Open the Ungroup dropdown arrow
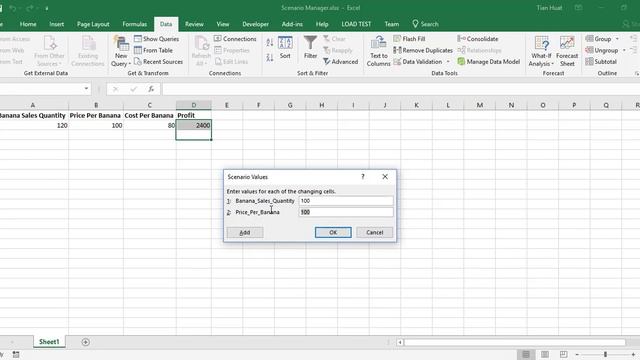 point(624,50)
